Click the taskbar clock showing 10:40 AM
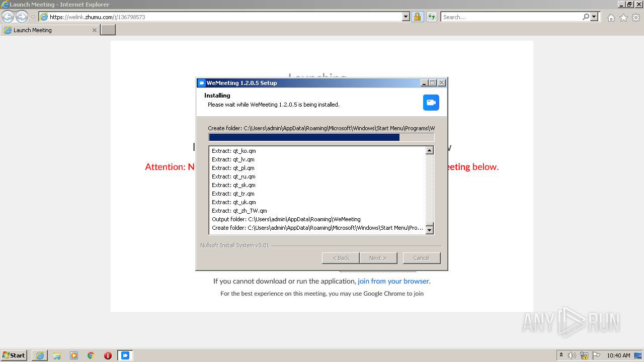The width and height of the screenshot is (644, 362). pos(618,355)
